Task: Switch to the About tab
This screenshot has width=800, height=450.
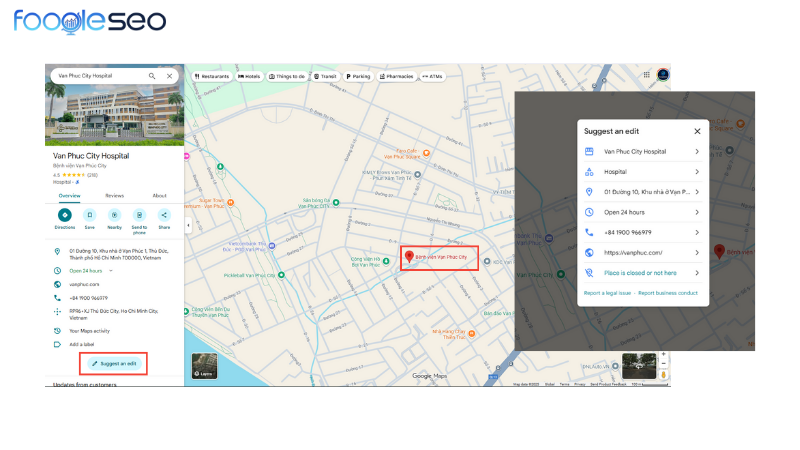Action: 160,196
